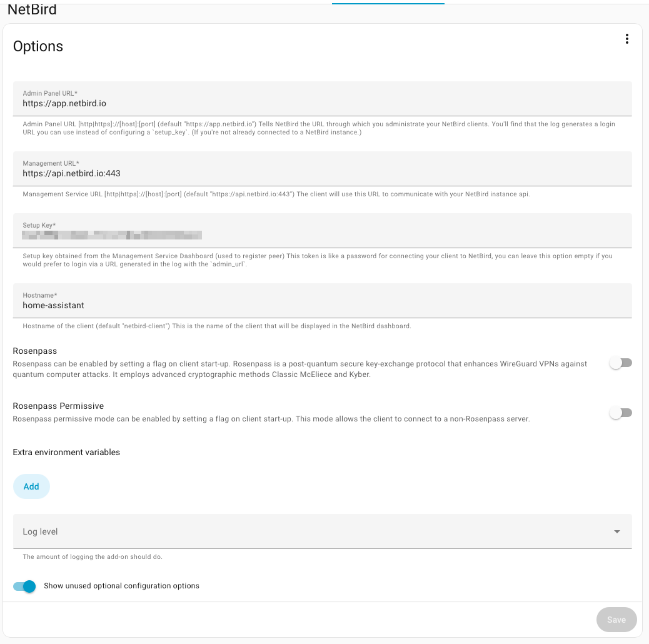Click the active tab indicator at top

pos(388,3)
